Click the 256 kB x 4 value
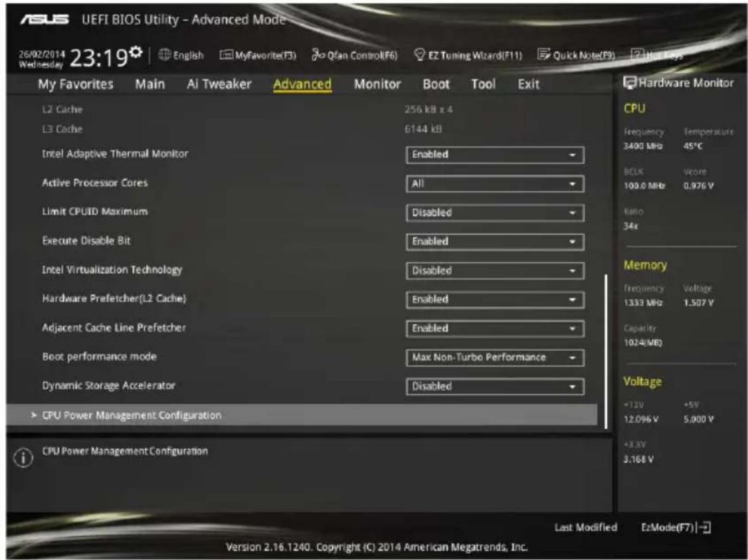 tap(428, 110)
